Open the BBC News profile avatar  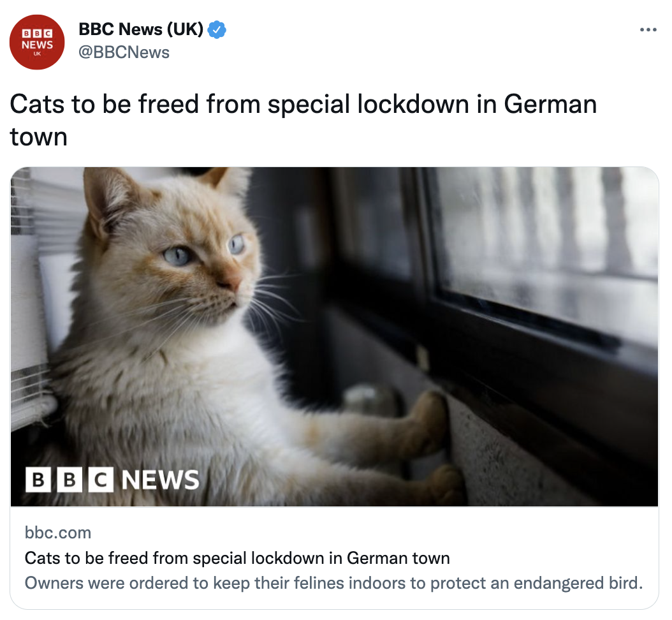point(37,42)
